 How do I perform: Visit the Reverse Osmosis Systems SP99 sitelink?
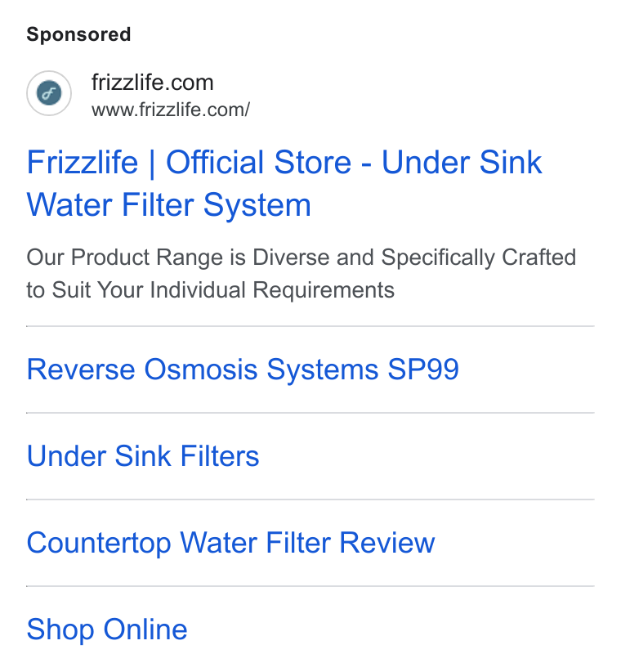pyautogui.click(x=243, y=370)
